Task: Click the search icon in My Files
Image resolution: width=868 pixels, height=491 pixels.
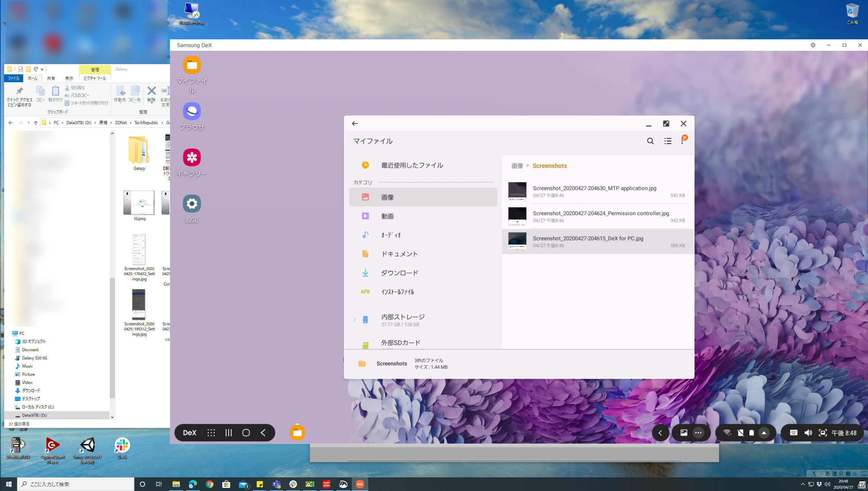Action: [650, 141]
